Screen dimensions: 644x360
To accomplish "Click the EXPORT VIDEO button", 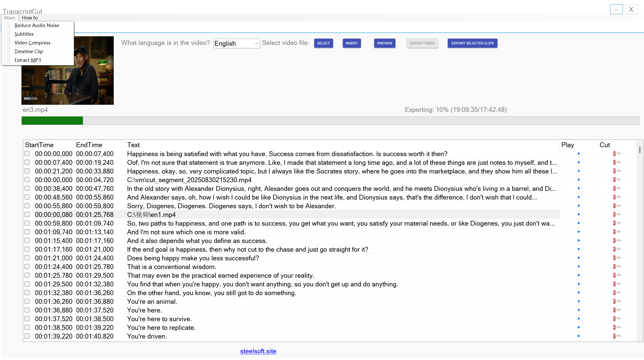I will tap(422, 43).
